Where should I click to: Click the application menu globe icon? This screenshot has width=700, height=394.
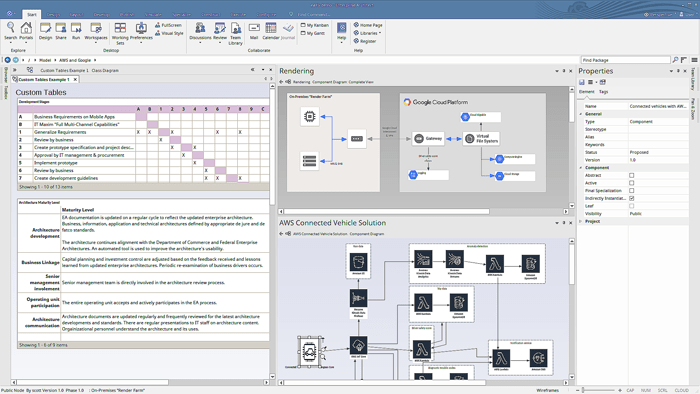9,14
